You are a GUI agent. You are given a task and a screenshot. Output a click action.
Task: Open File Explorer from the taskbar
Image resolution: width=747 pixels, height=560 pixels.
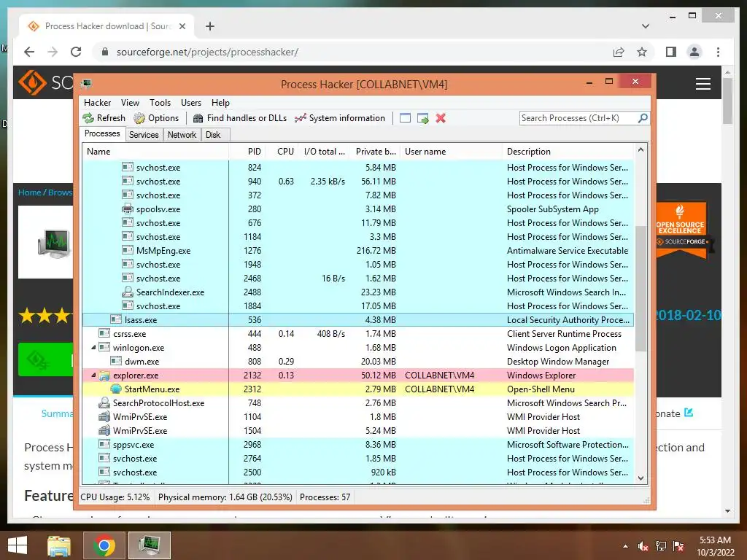59,545
